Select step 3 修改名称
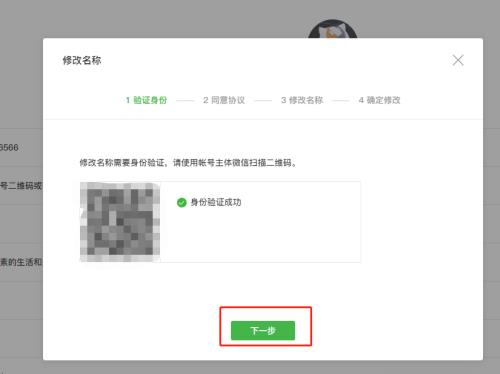Image resolution: width=500 pixels, height=374 pixels. [302, 100]
